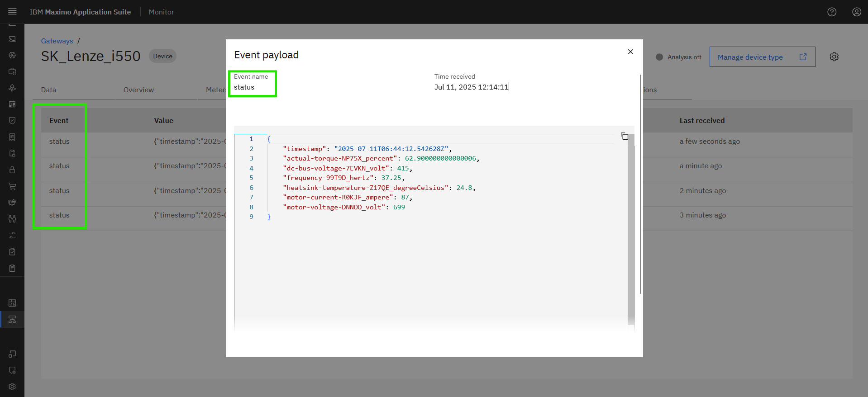Click the JSON editor vertical scrollbar
The width and height of the screenshot is (868, 397).
[x=631, y=229]
